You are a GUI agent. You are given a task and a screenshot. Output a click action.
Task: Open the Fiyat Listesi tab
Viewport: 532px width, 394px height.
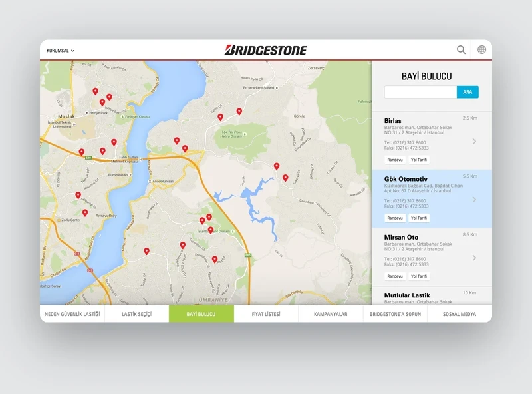[266, 314]
